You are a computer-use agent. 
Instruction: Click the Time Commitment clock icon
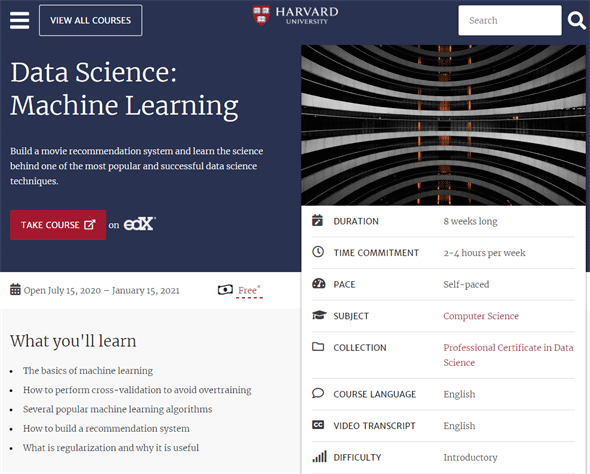point(318,252)
